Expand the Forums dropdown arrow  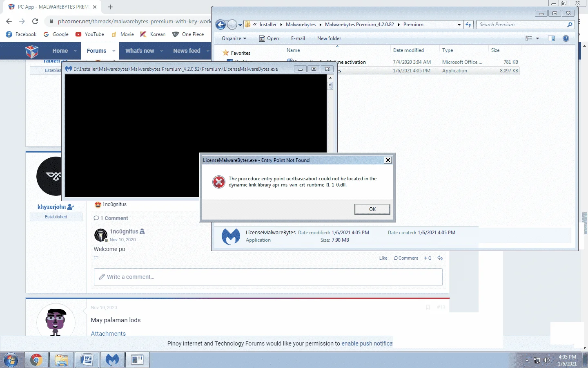tap(114, 51)
